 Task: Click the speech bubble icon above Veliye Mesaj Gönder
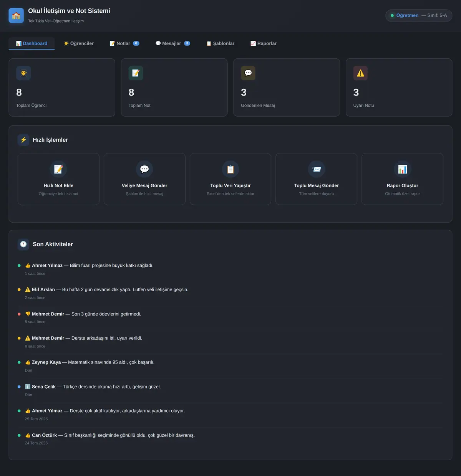click(144, 169)
